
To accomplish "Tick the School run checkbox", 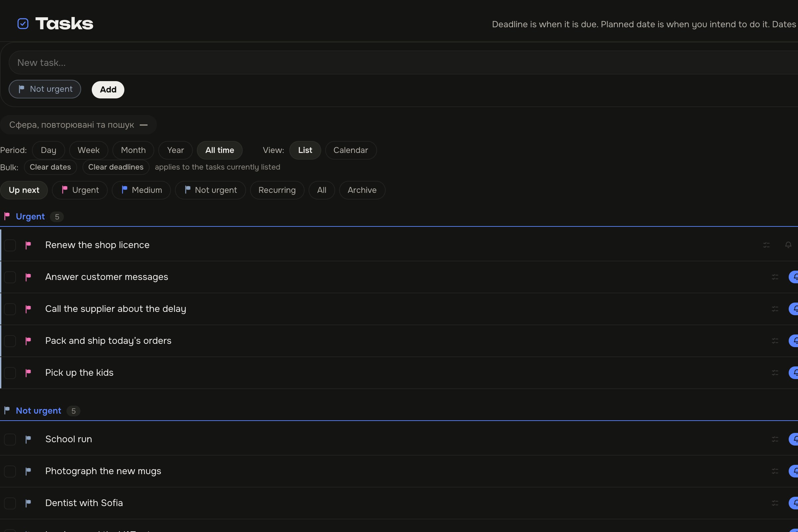I will click(10, 439).
